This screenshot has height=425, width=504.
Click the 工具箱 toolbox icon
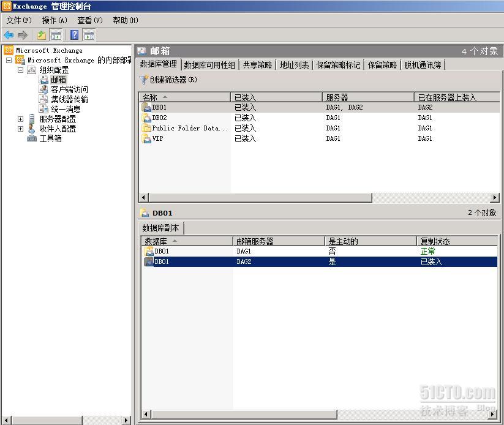coord(32,138)
